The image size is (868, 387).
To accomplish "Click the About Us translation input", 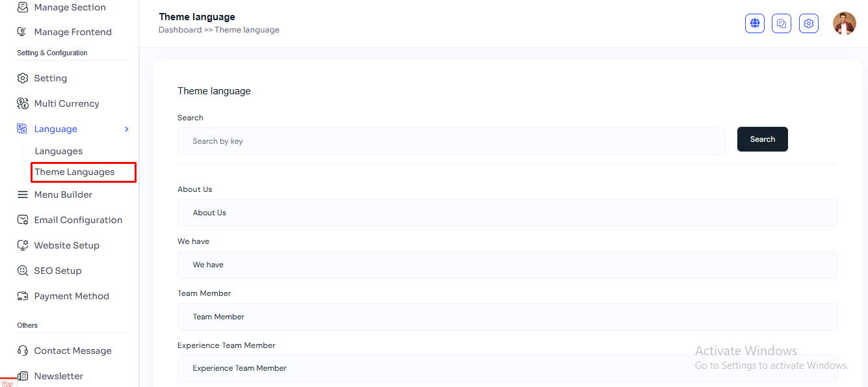I will pos(507,213).
